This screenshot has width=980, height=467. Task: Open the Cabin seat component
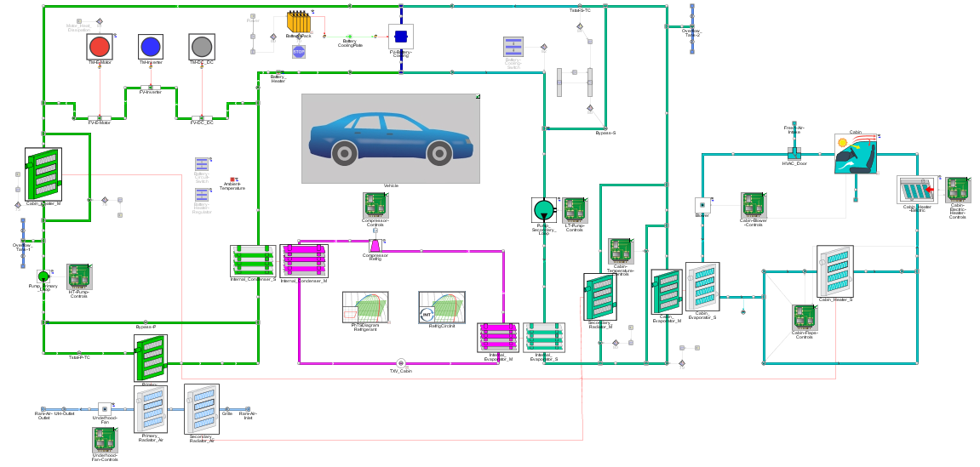click(x=856, y=154)
